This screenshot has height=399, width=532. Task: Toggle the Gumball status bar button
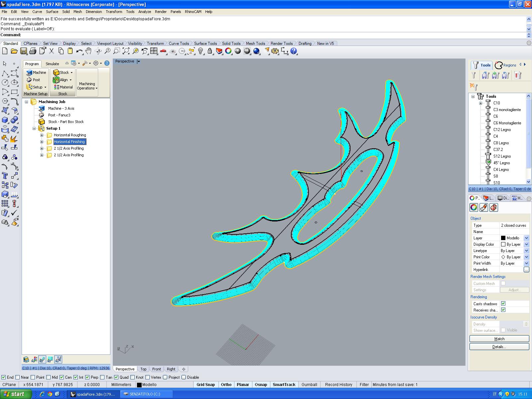click(309, 385)
